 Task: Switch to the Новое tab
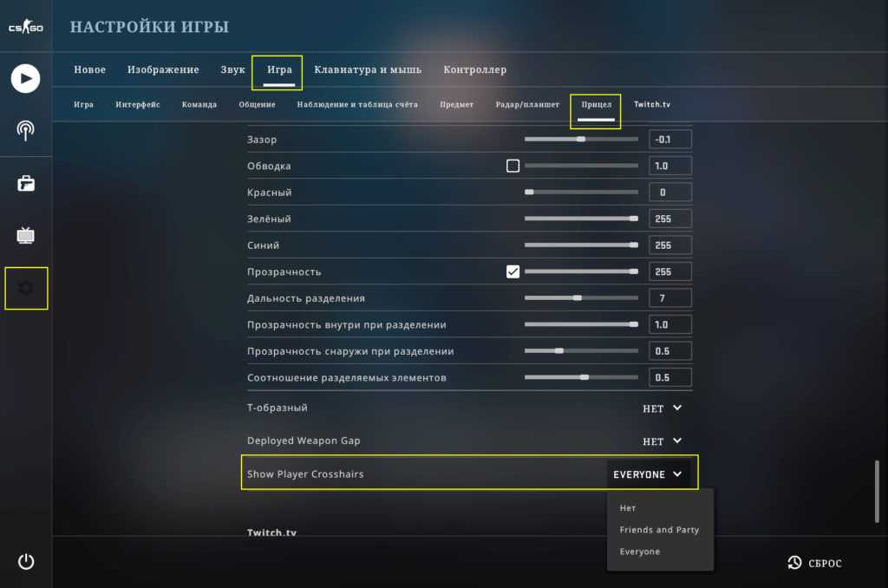[x=89, y=69]
